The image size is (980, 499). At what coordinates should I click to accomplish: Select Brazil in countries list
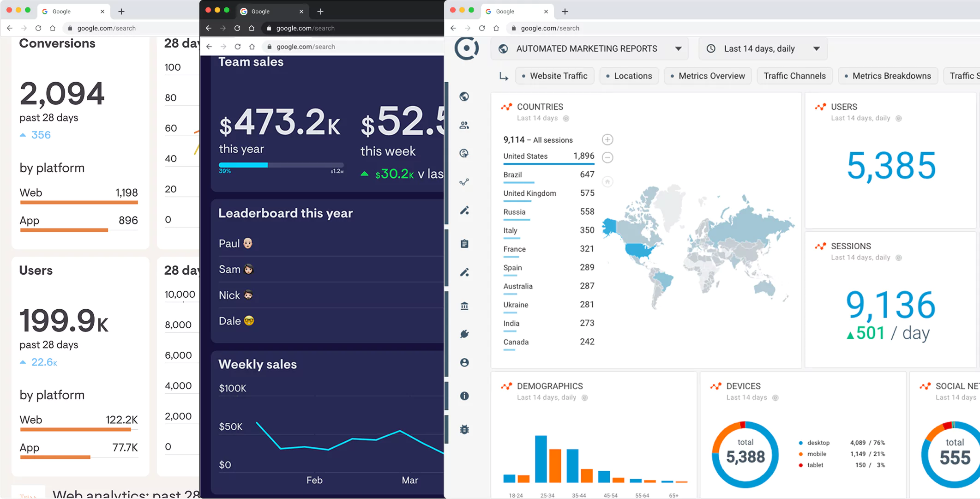click(513, 175)
